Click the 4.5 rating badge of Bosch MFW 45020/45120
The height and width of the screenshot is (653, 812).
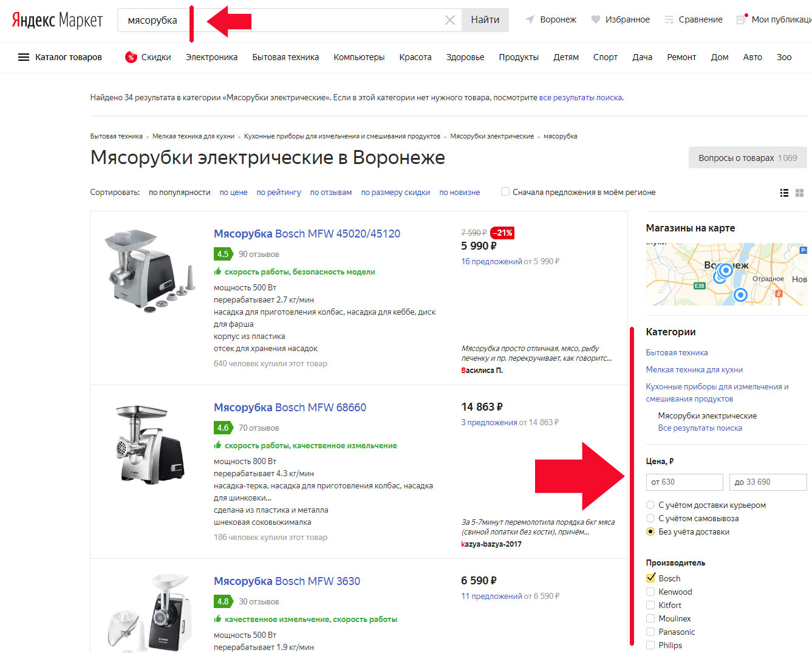(x=223, y=254)
